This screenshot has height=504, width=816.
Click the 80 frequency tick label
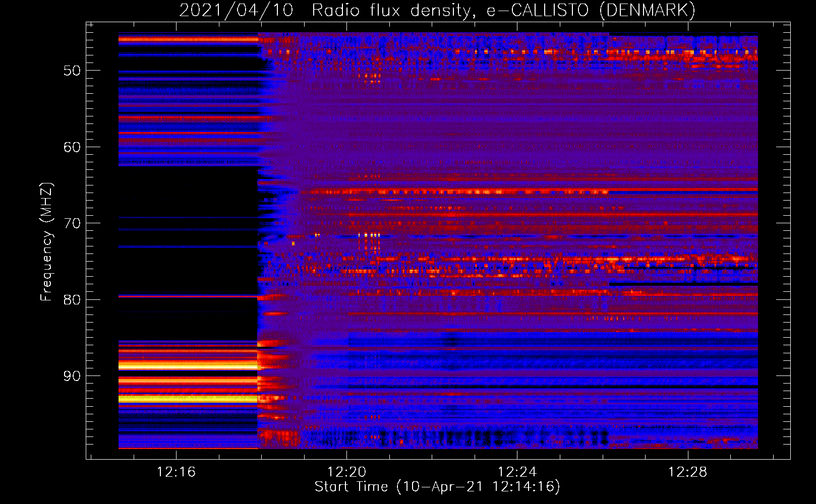[72, 300]
